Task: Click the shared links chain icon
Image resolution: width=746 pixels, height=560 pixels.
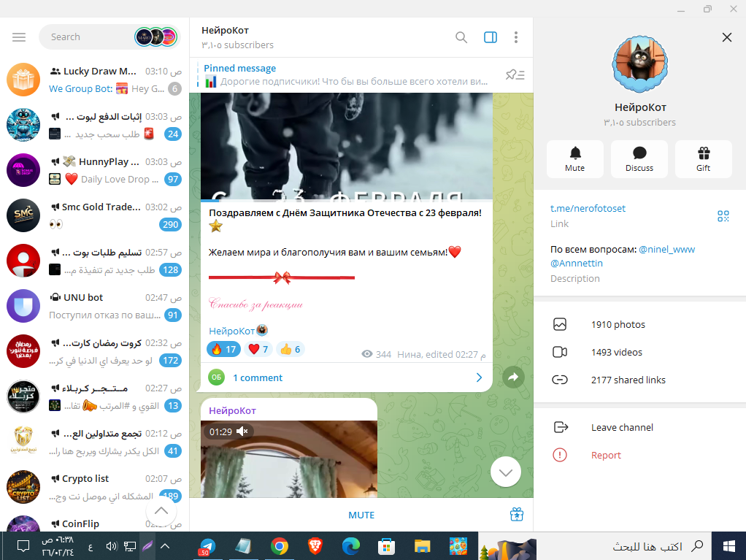Action: (x=560, y=380)
